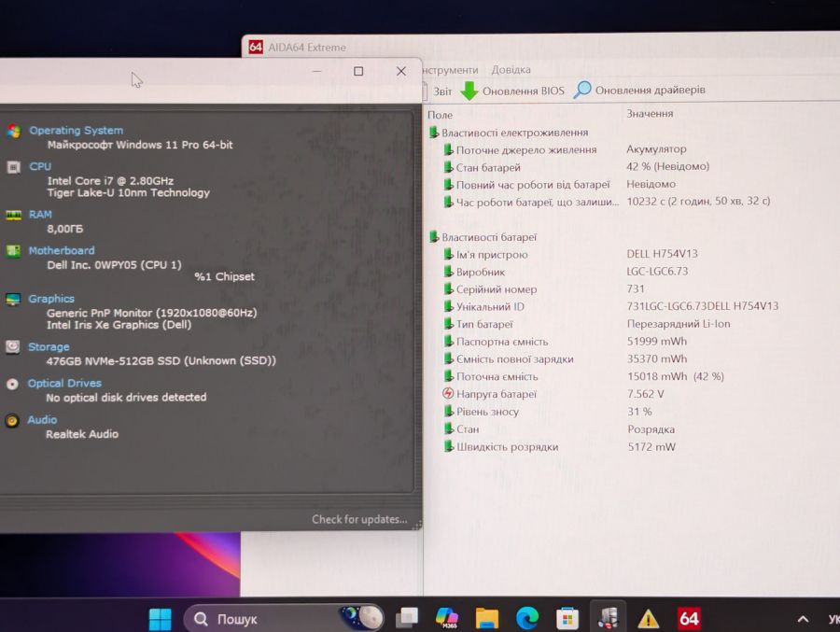
Task: Click the Audio speaker icon
Action: (x=12, y=420)
